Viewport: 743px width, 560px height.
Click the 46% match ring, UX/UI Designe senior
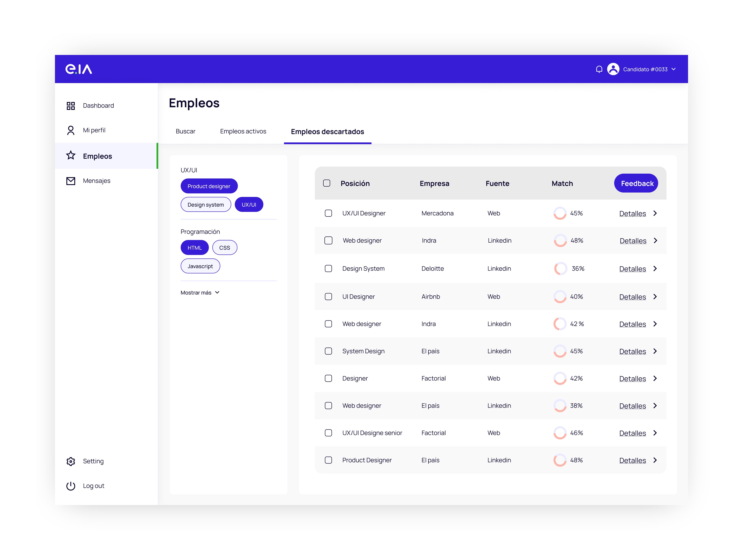pos(560,433)
